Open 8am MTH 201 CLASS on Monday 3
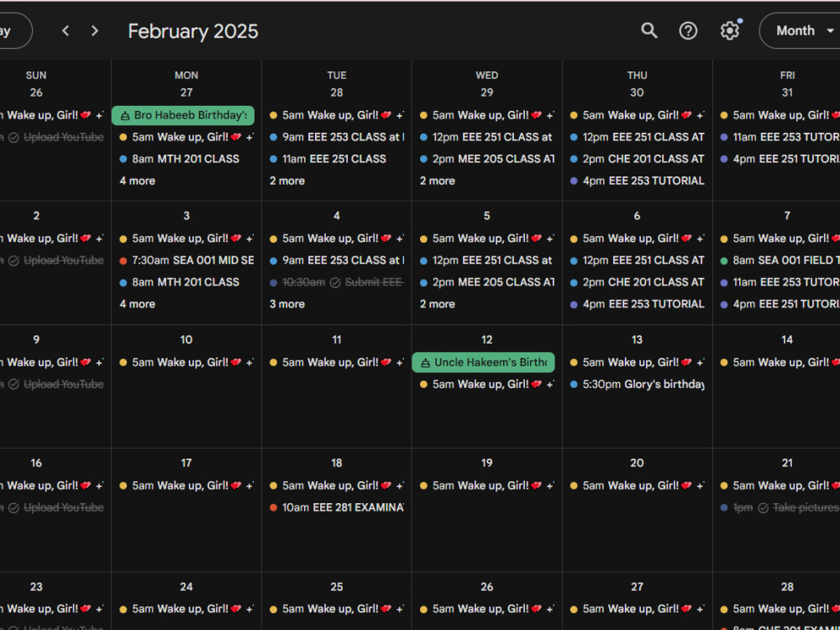The width and height of the screenshot is (840, 630). click(x=185, y=282)
